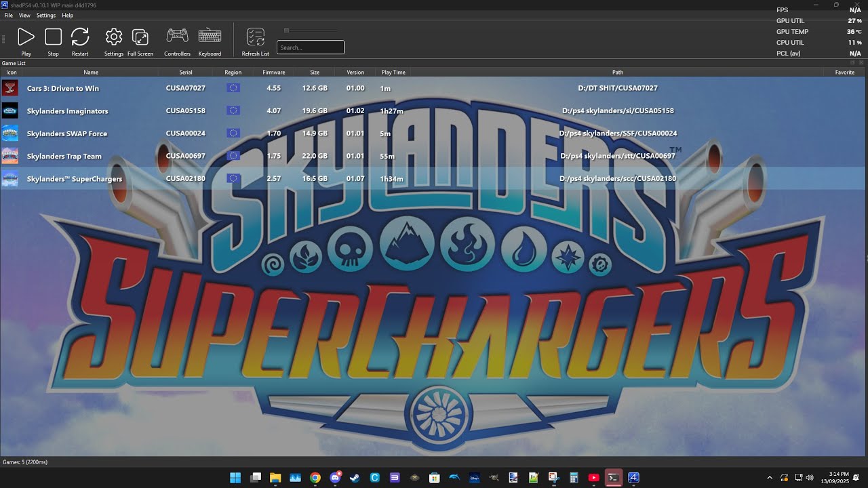Click the Skylanders Trap Team game icon
The image size is (868, 488).
coord(9,156)
